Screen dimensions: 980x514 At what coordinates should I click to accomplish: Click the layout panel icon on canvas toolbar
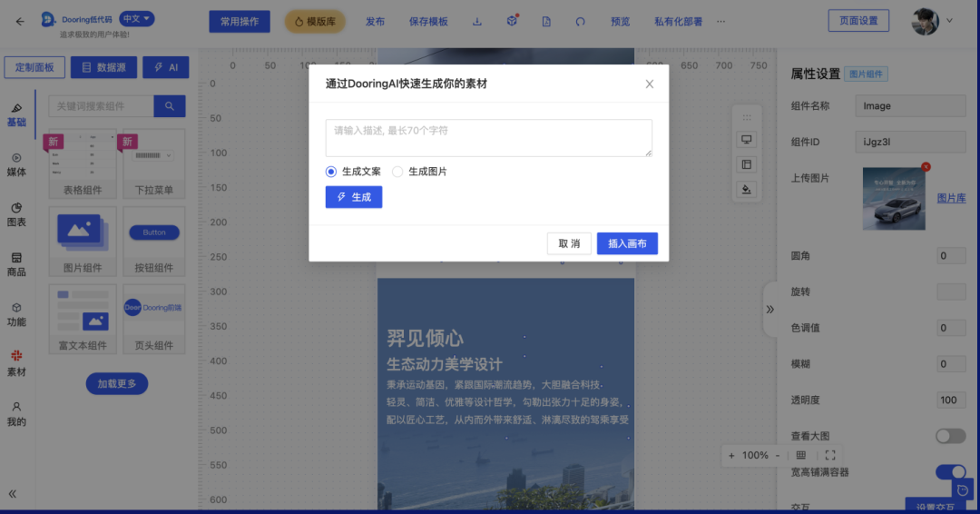pos(746,164)
